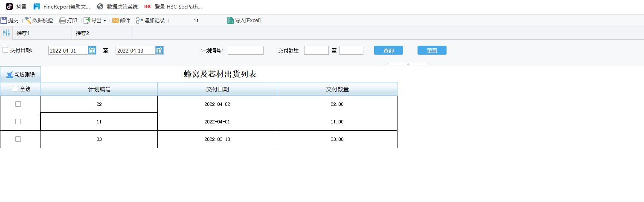
Task: Open 登录 H3C SecPath bookmark
Action: pos(173,6)
